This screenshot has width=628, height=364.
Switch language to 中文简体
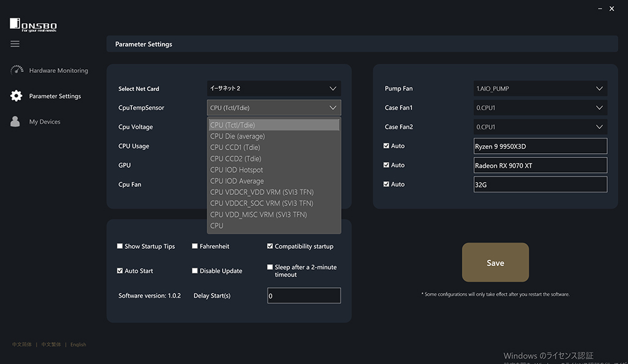click(21, 344)
